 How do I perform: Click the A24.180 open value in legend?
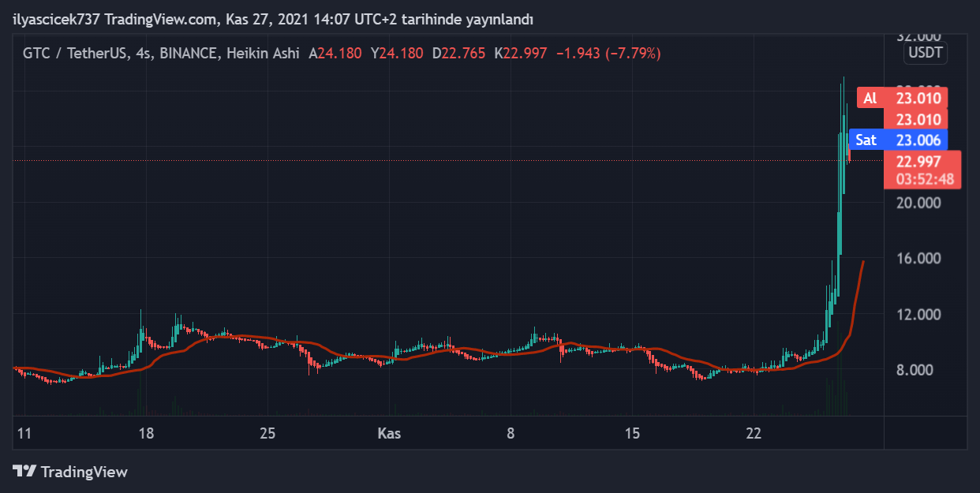tap(335, 54)
